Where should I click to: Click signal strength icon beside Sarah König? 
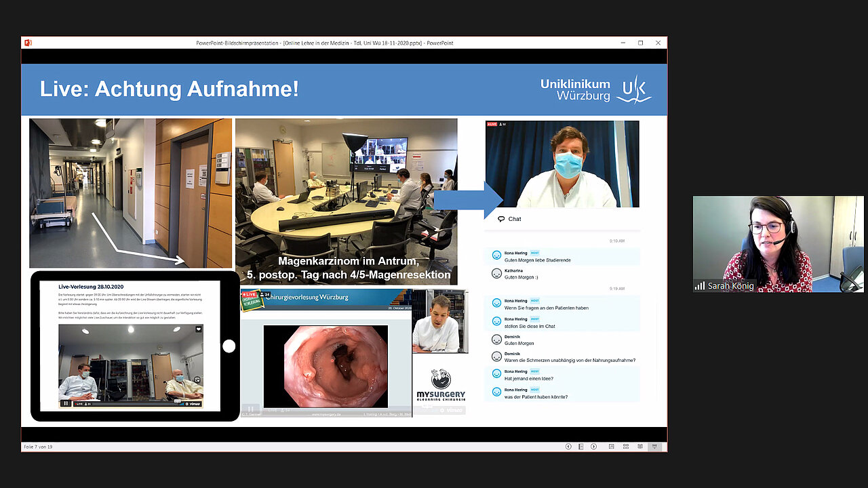pos(699,286)
